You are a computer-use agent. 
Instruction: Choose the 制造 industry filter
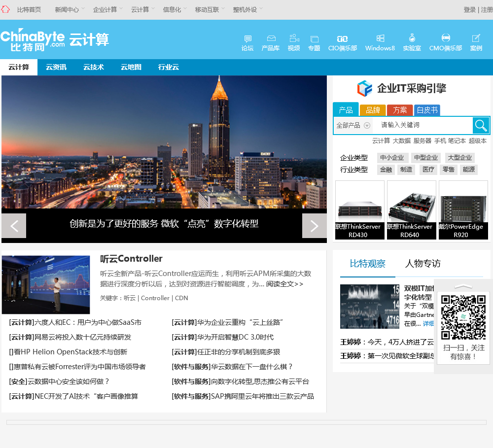[406, 170]
